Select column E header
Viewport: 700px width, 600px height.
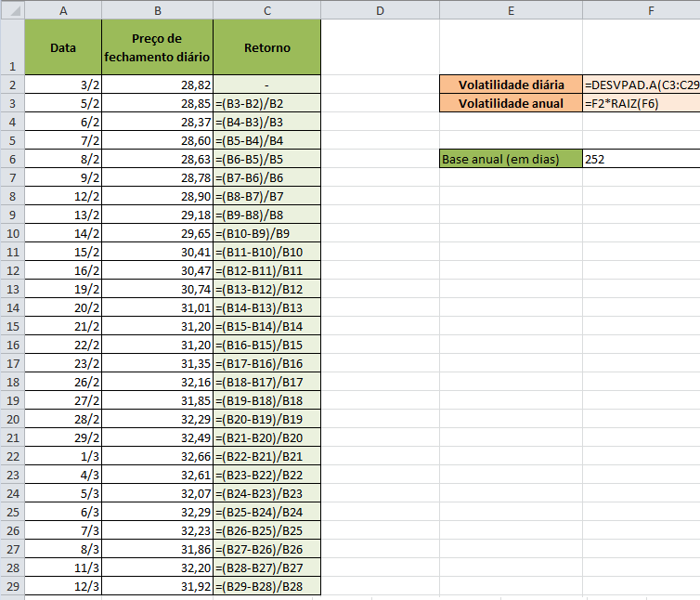tap(511, 10)
